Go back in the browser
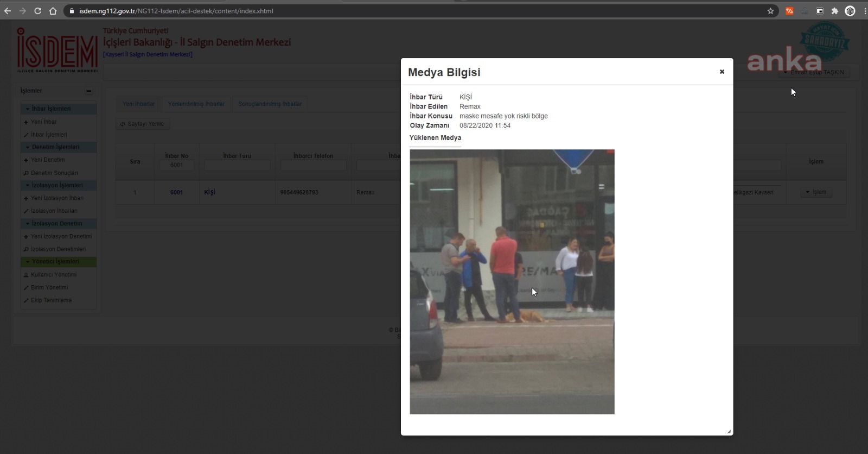Screen dimensions: 868x454 [x=8, y=11]
